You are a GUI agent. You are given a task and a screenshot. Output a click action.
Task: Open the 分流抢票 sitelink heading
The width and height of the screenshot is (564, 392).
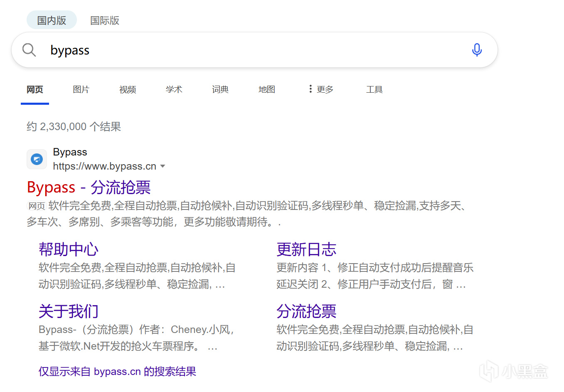pyautogui.click(x=306, y=311)
